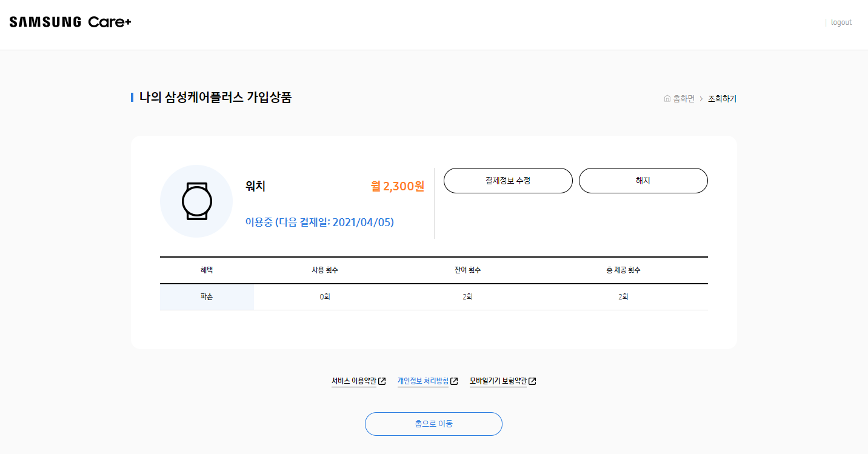Click the 혜택 column header
The image size is (868, 454).
[207, 270]
